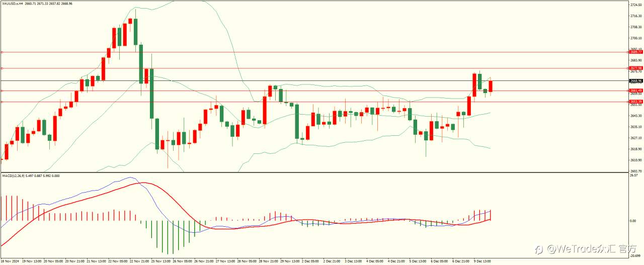The width and height of the screenshot is (644, 265).
Task: Click the 28 Nov 21:00 time label
Action: point(269,261)
